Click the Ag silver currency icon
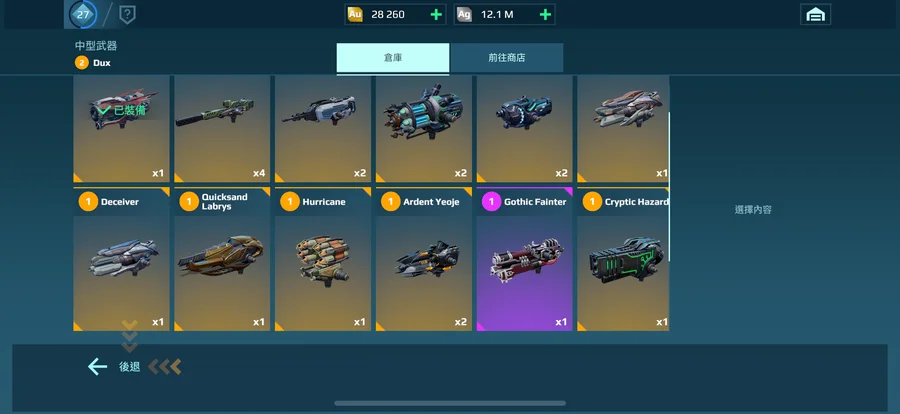900x414 pixels. pos(464,14)
